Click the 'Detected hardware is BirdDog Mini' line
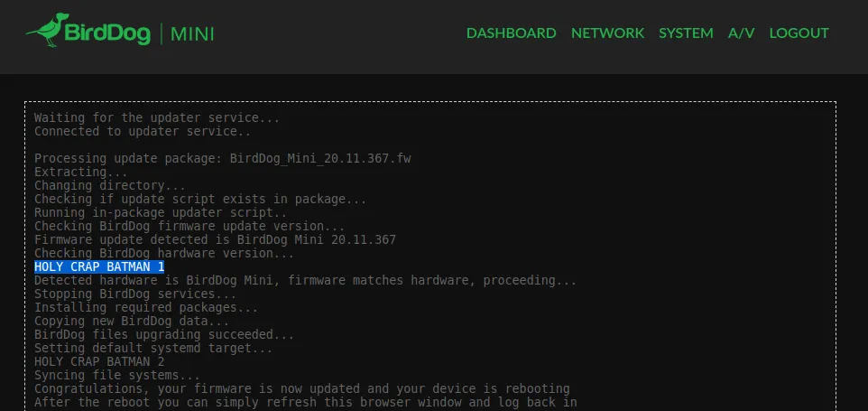 (x=305, y=280)
